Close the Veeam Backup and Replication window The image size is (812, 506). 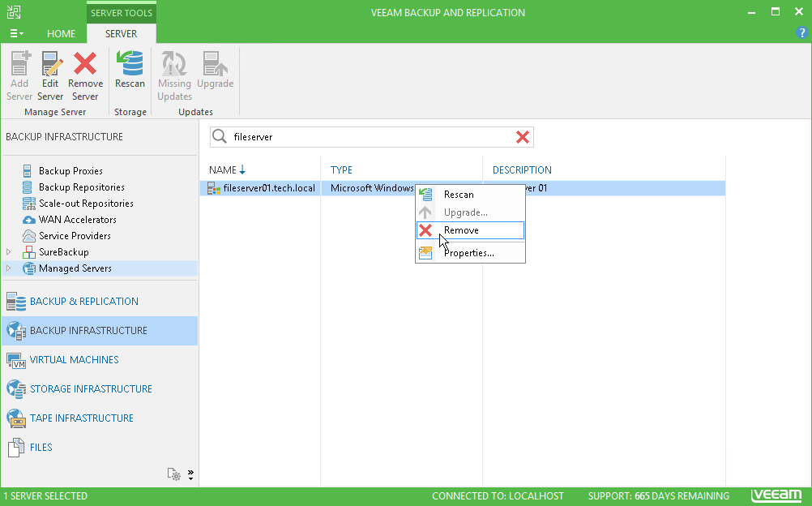(799, 12)
